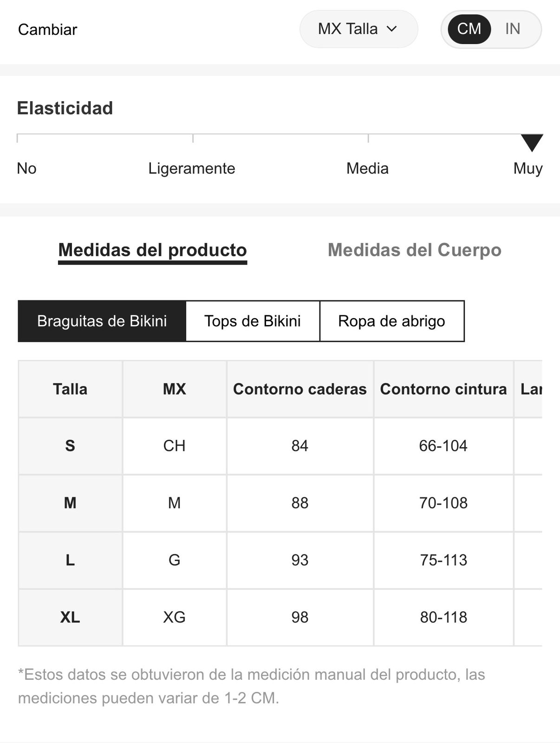Click the Media elasticity label

pos(367,168)
